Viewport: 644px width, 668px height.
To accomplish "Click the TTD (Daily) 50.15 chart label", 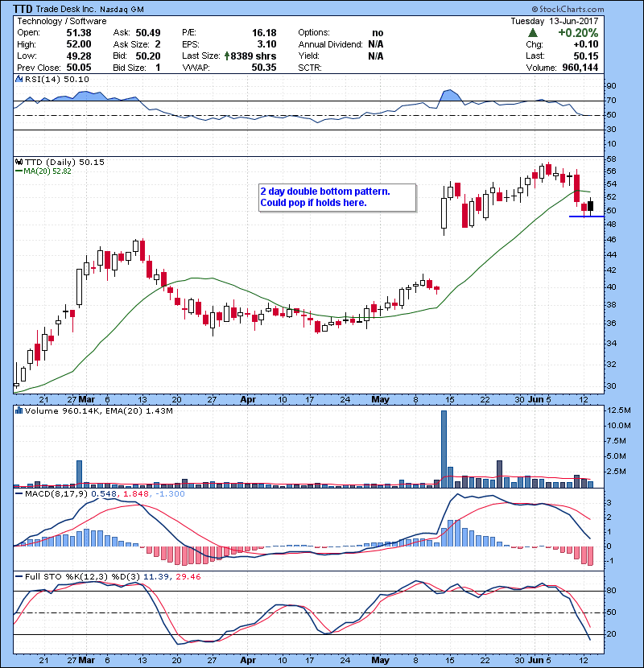I will pos(64,162).
